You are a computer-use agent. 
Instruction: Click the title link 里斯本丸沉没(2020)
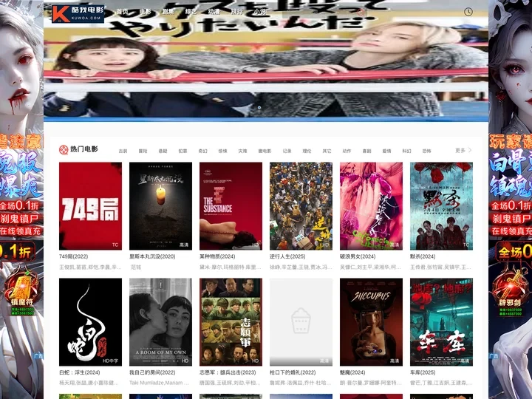152,256
